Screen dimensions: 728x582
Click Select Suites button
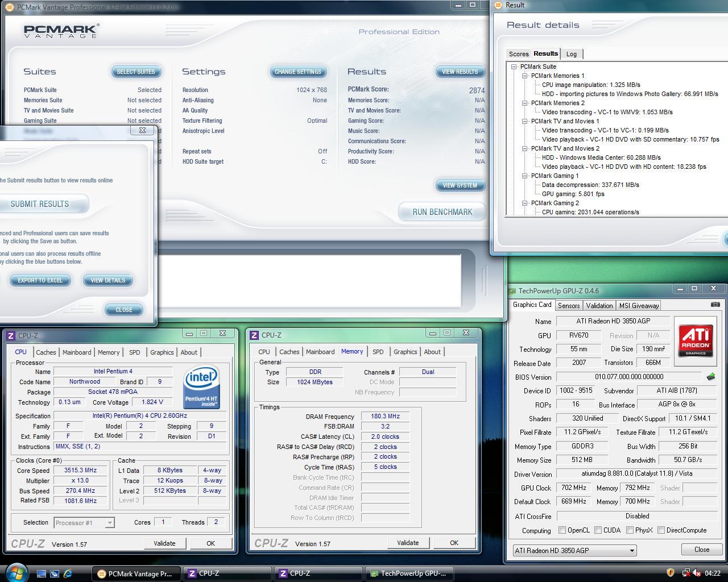click(136, 72)
